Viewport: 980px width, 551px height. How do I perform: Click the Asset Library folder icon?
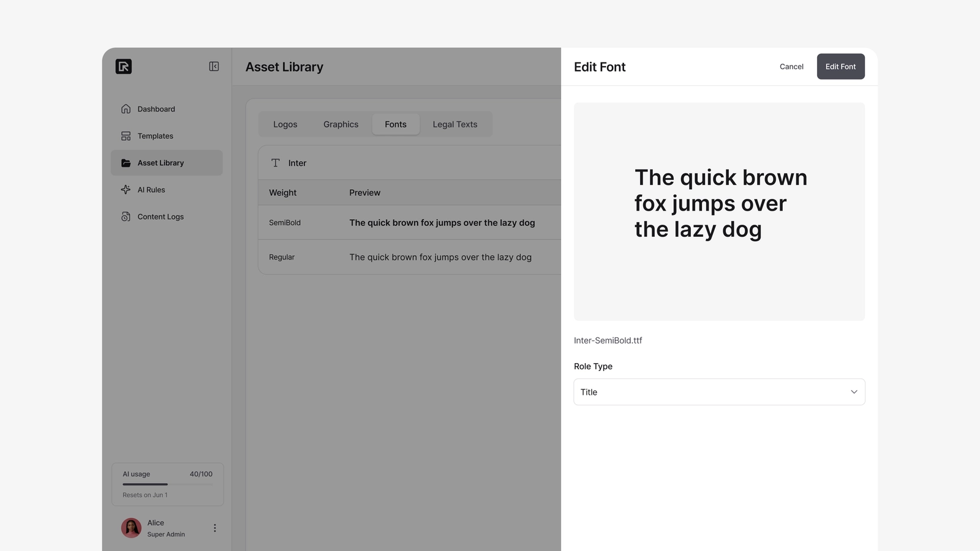126,163
